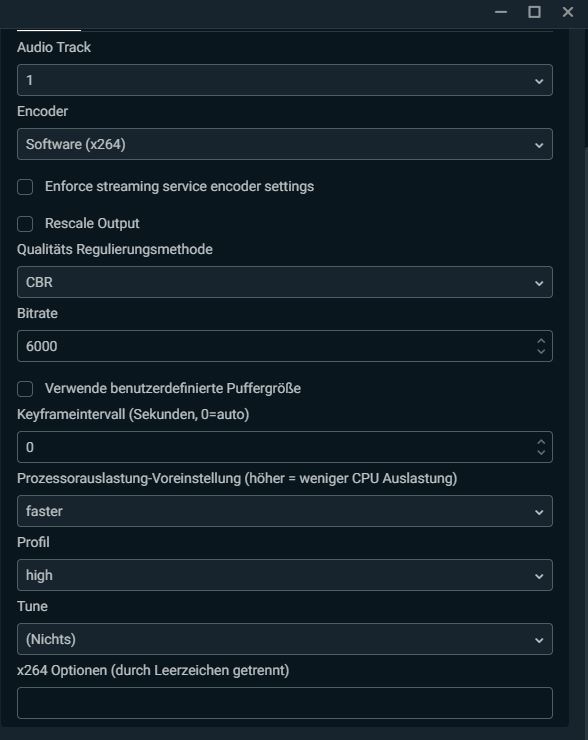Check Verwende benutzerdefinierte Puffergröße option
The width and height of the screenshot is (588, 740).
(x=25, y=389)
